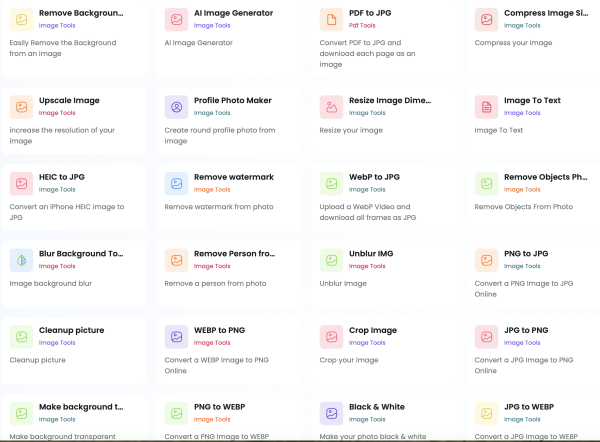Select the Blur Background tool icon

pyautogui.click(x=22, y=260)
